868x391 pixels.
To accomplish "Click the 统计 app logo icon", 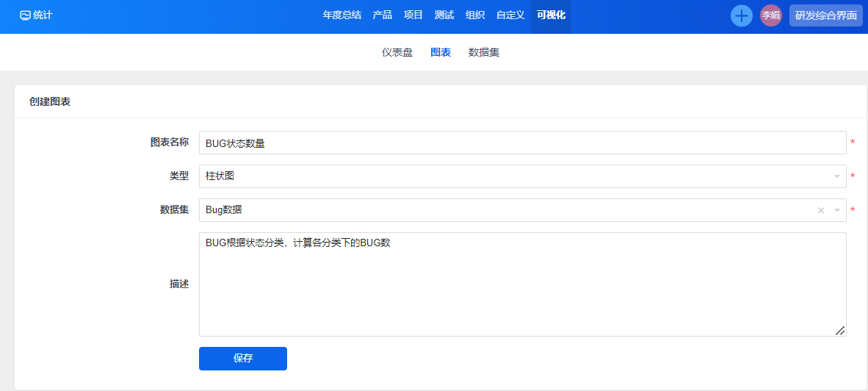I will [25, 15].
